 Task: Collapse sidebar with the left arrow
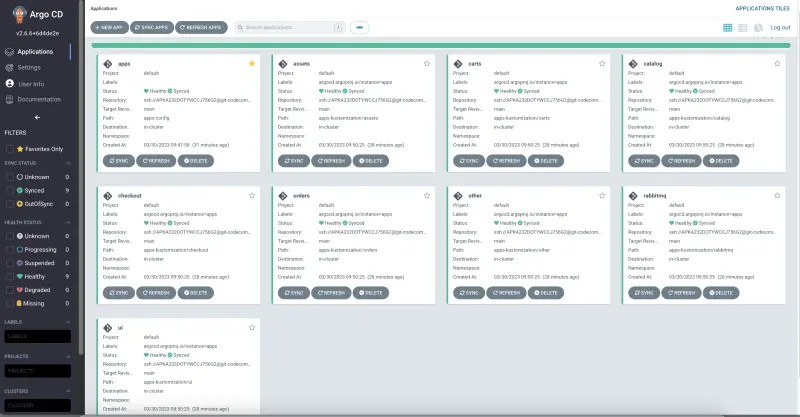coord(37,117)
